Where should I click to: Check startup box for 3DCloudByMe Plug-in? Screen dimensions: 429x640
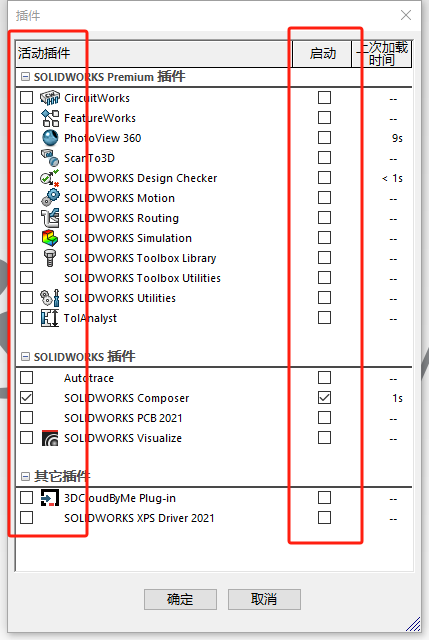325,498
